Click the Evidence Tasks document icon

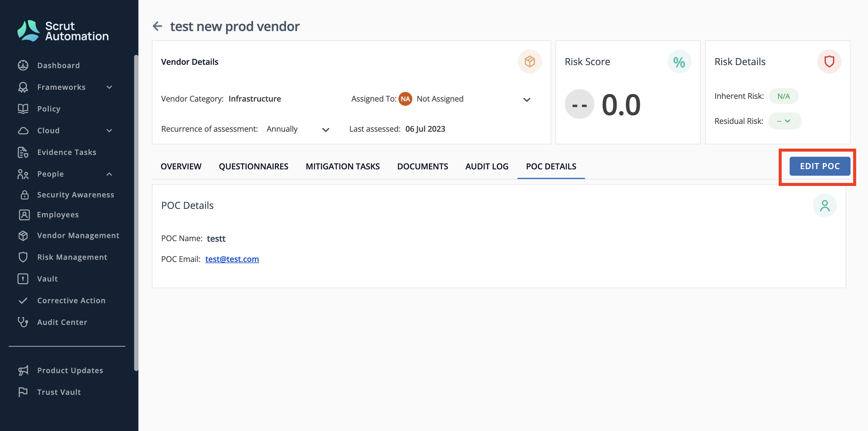23,152
